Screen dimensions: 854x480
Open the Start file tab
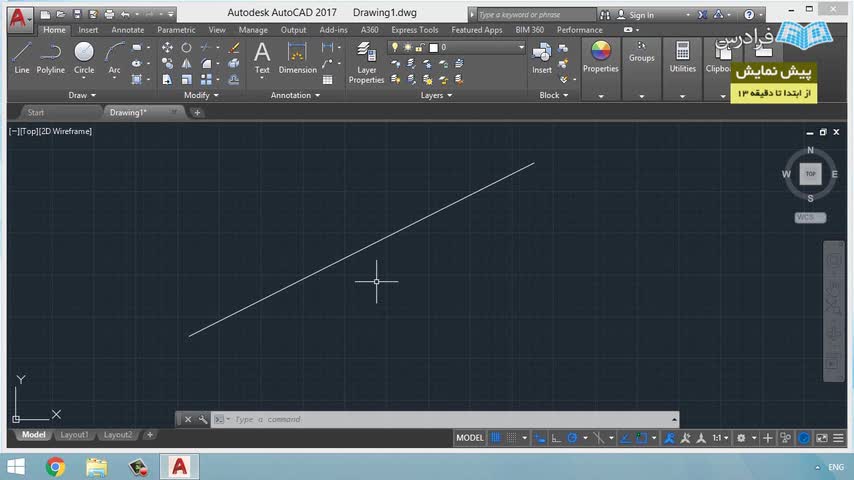[x=36, y=112]
